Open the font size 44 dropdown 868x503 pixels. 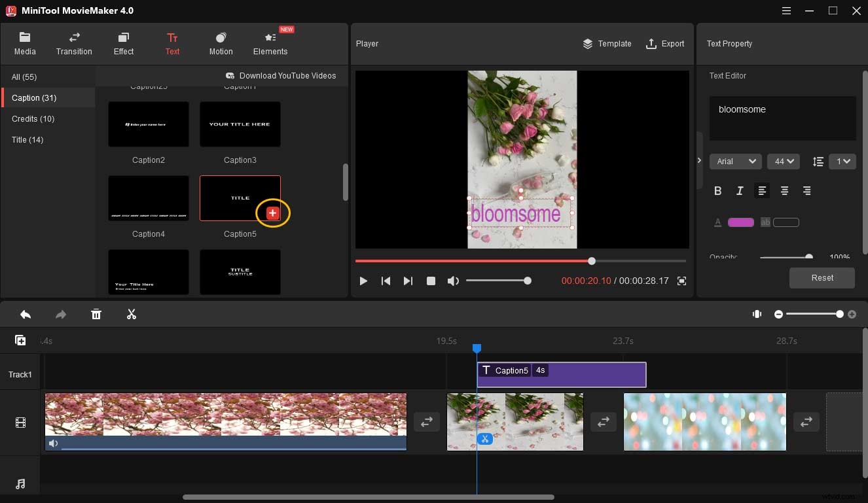pyautogui.click(x=784, y=161)
